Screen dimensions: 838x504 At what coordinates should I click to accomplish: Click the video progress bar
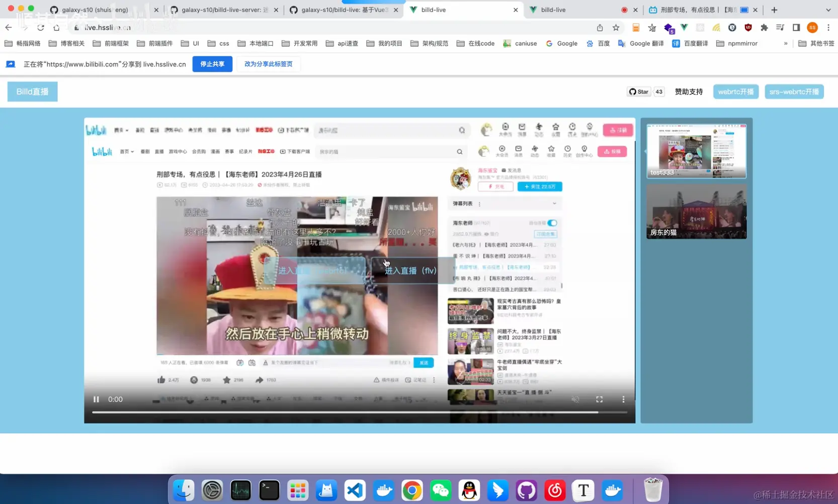click(360, 412)
